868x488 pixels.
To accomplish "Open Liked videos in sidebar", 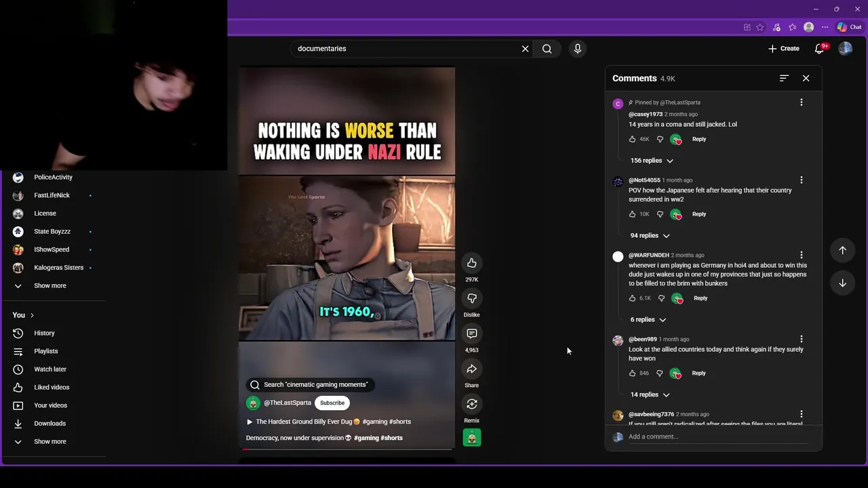I will 52,388.
